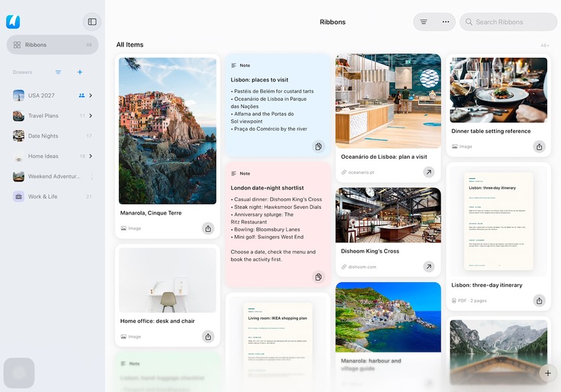Click the Drawers section label
The width and height of the screenshot is (561, 392).
pyautogui.click(x=22, y=72)
